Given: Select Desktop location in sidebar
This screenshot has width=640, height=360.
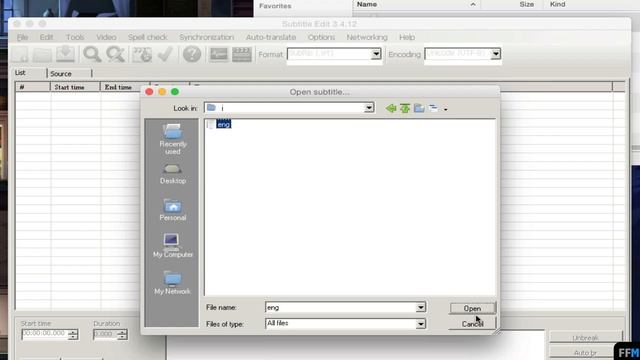Looking at the screenshot, I should (173, 174).
